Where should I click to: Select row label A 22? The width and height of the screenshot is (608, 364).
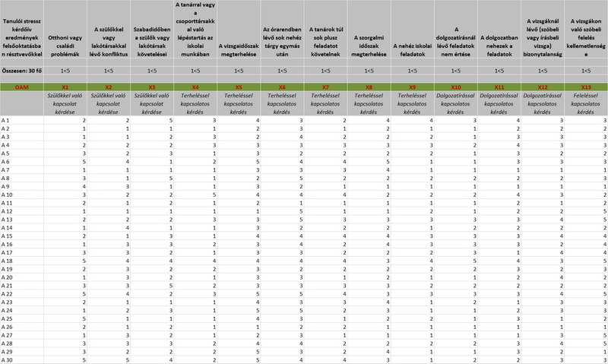tap(22, 294)
